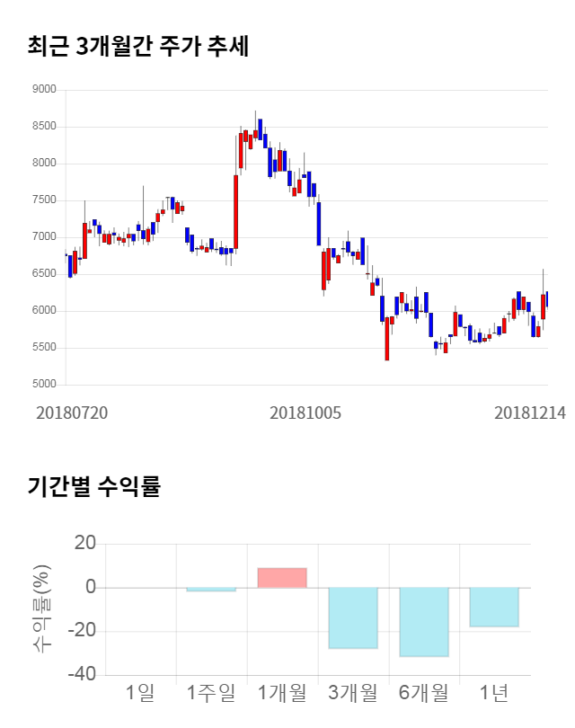Click the 수익률(%) vertical axis title
Screen dimensions: 575x728
(x=42, y=609)
